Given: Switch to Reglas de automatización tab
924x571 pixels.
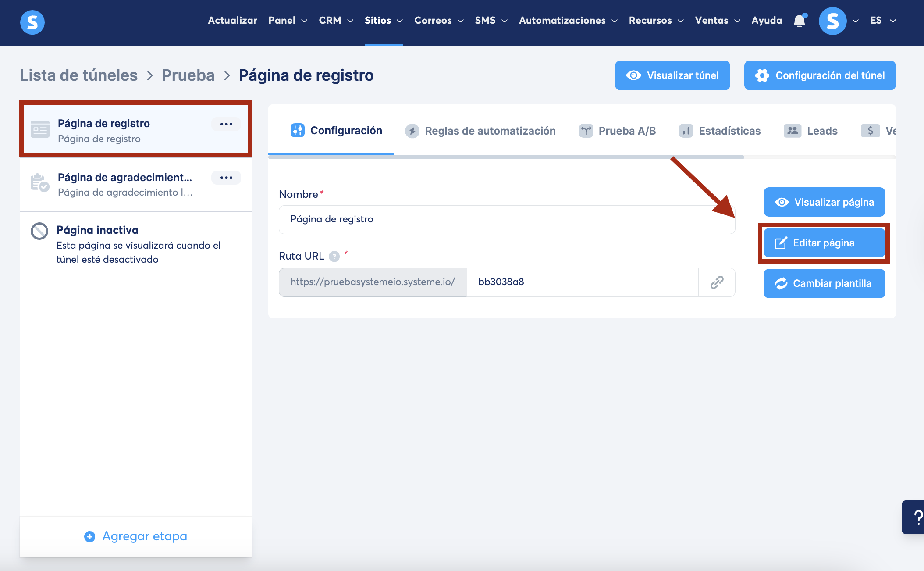Looking at the screenshot, I should (x=480, y=131).
